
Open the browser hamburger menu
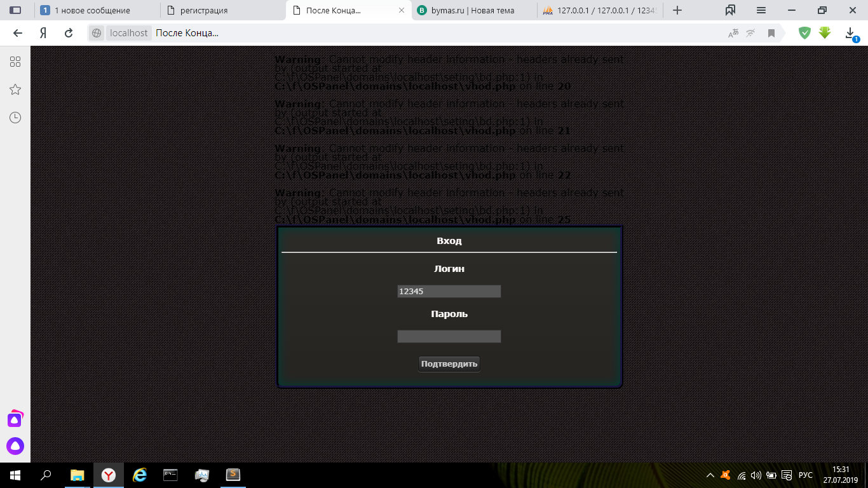tap(761, 10)
